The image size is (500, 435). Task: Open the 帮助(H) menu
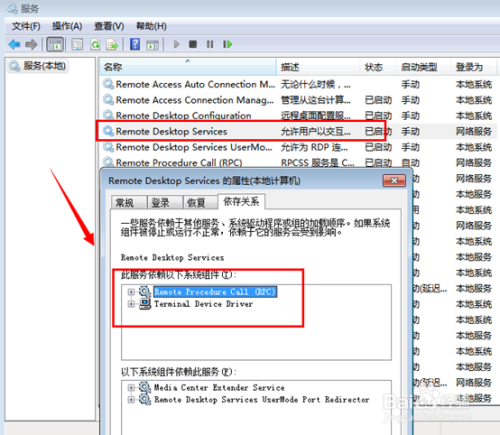151,26
